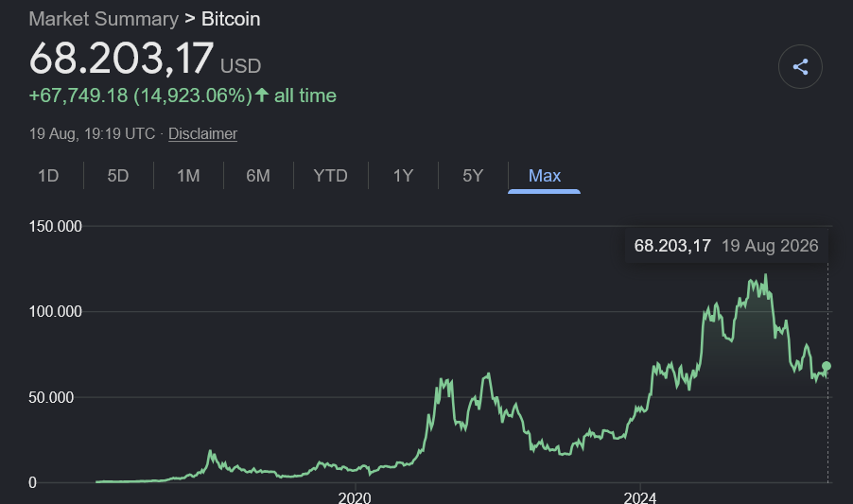Select the 1D time range tab
The image size is (853, 504).
pos(48,176)
